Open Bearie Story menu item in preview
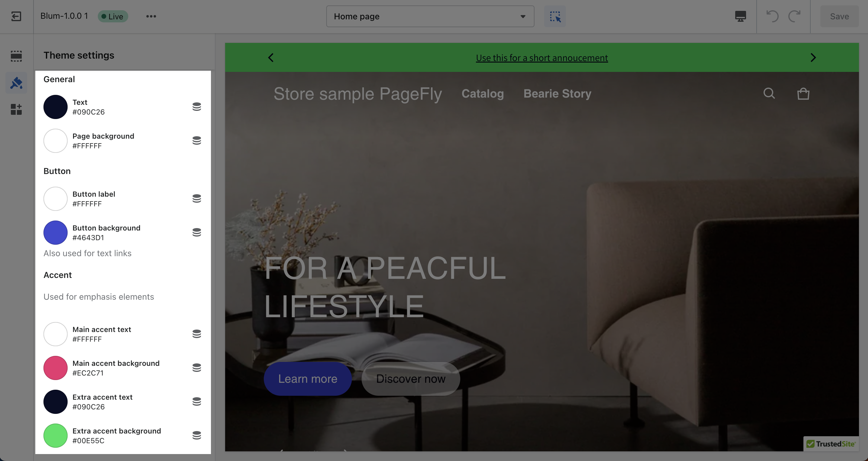 tap(557, 93)
